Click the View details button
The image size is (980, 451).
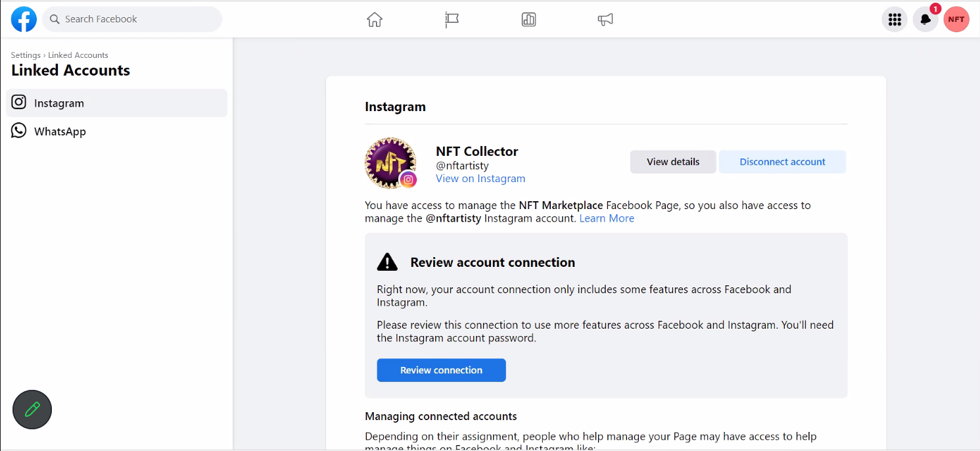click(673, 162)
